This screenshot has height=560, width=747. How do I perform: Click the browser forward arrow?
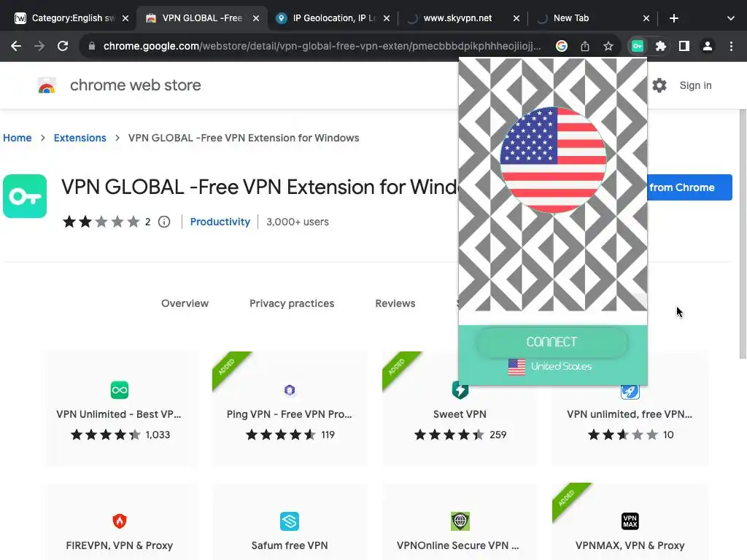pos(39,46)
